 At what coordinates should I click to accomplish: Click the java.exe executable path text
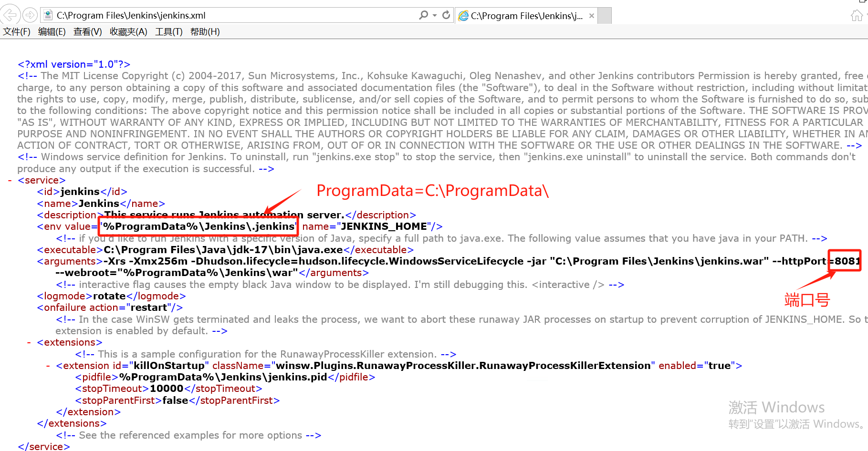pyautogui.click(x=223, y=250)
